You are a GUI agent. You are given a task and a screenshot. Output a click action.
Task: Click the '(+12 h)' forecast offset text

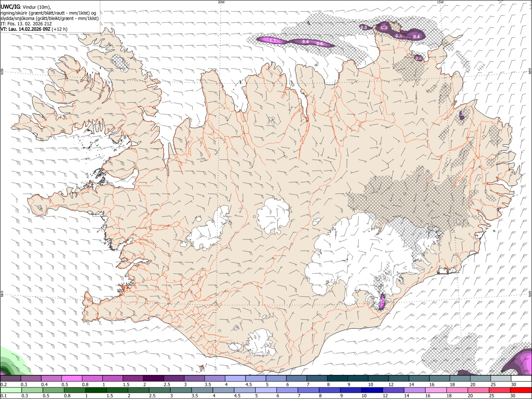(x=60, y=30)
